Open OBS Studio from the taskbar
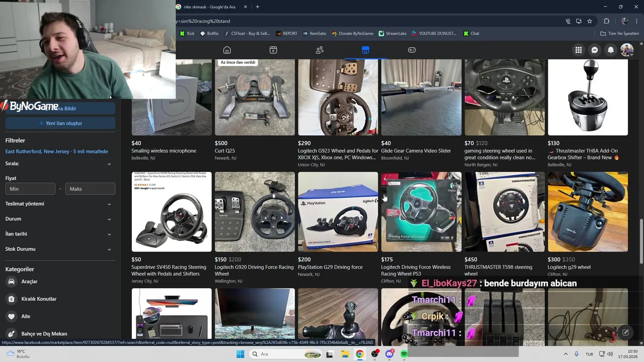This screenshot has width=644, height=362. [x=375, y=354]
